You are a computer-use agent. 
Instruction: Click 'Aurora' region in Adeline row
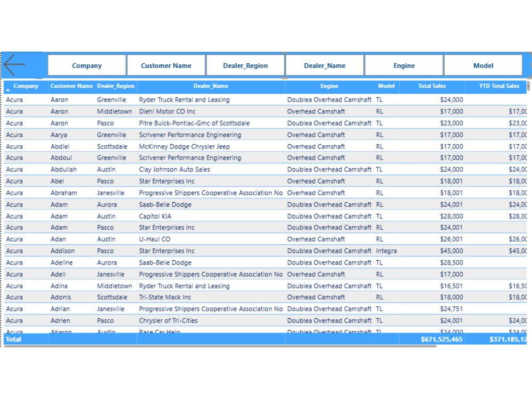coord(107,263)
